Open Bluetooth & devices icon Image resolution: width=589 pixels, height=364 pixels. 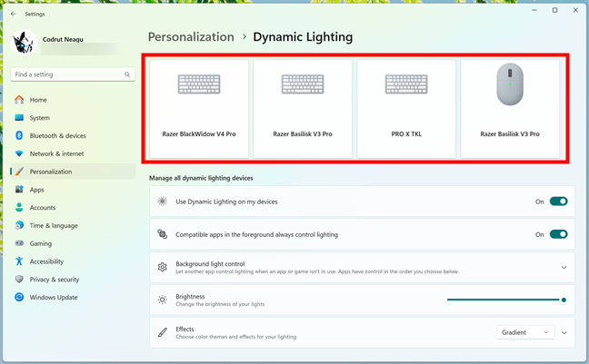[x=19, y=135]
